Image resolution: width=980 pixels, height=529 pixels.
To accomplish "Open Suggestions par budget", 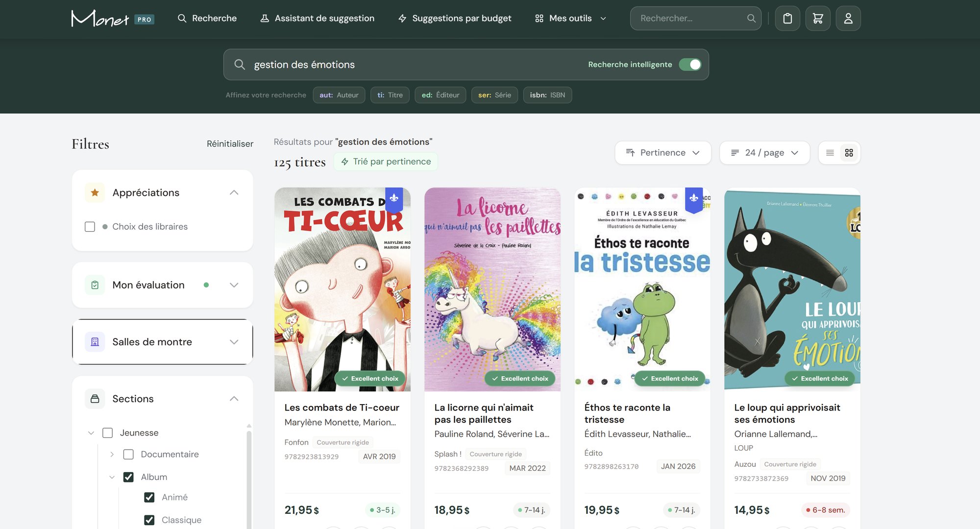I will coord(455,18).
